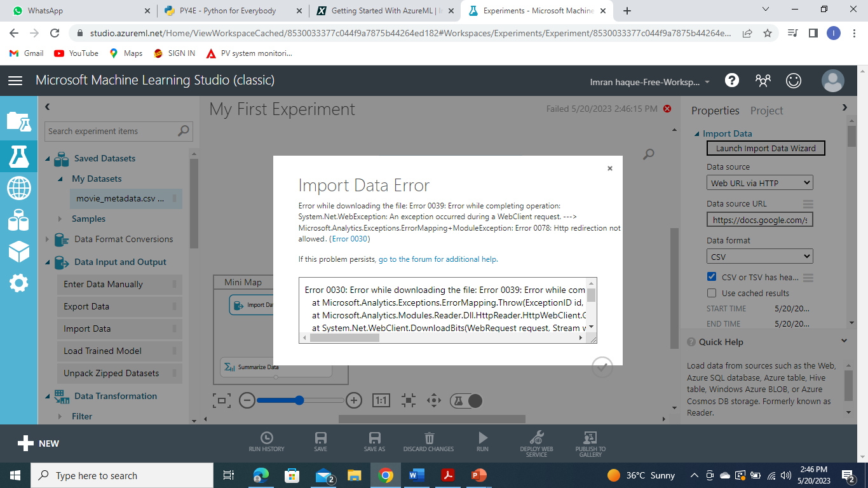
Task: Switch to the Project tab
Action: coord(766,111)
